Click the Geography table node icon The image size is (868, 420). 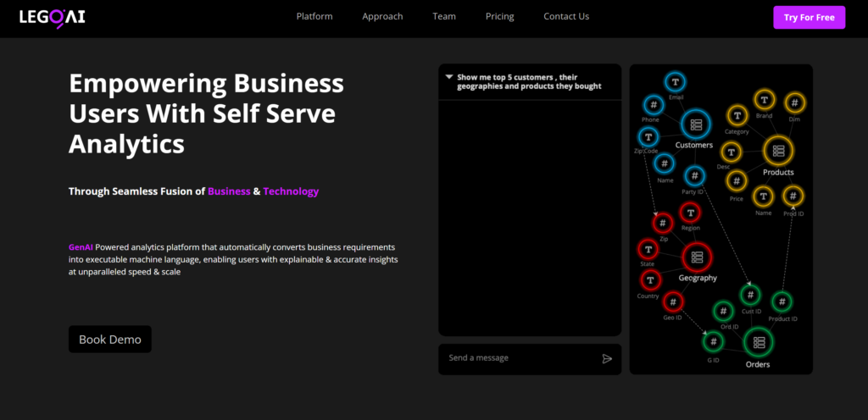coord(697,257)
